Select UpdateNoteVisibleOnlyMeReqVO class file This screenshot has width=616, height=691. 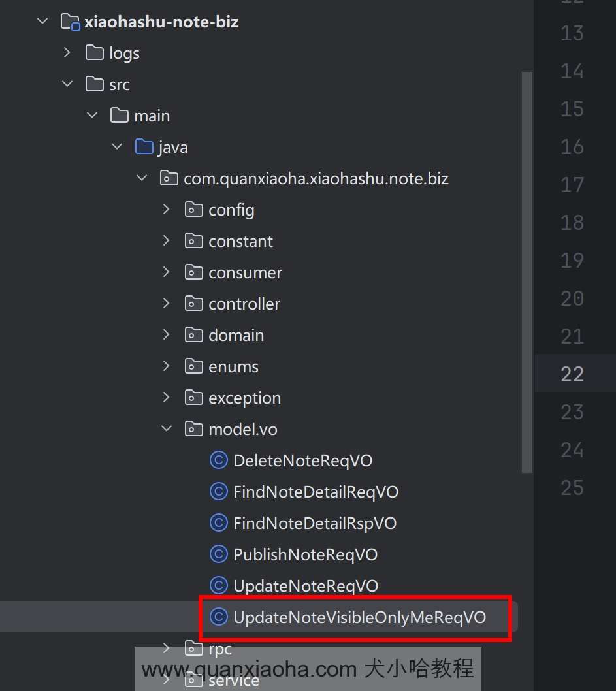point(359,617)
